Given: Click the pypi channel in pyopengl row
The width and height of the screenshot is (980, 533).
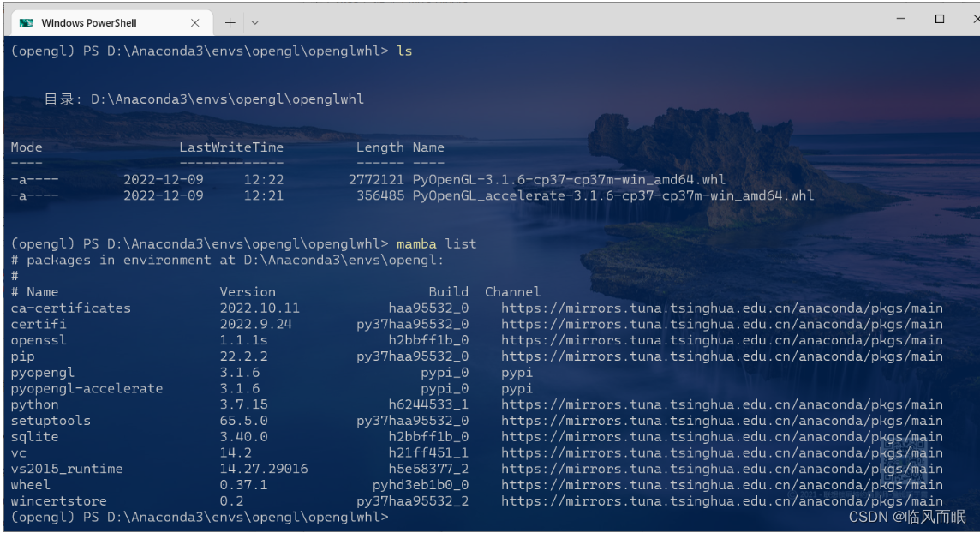Looking at the screenshot, I should (x=517, y=373).
